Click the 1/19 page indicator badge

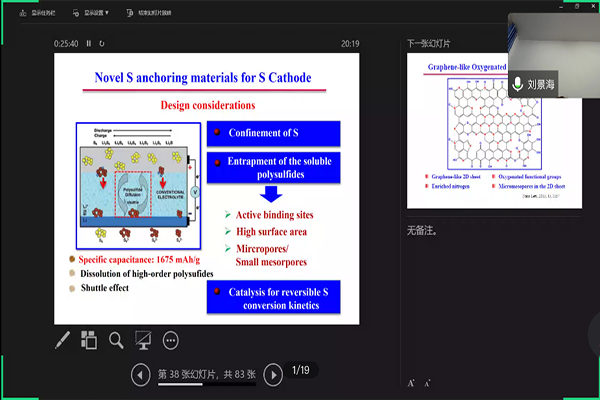[302, 371]
